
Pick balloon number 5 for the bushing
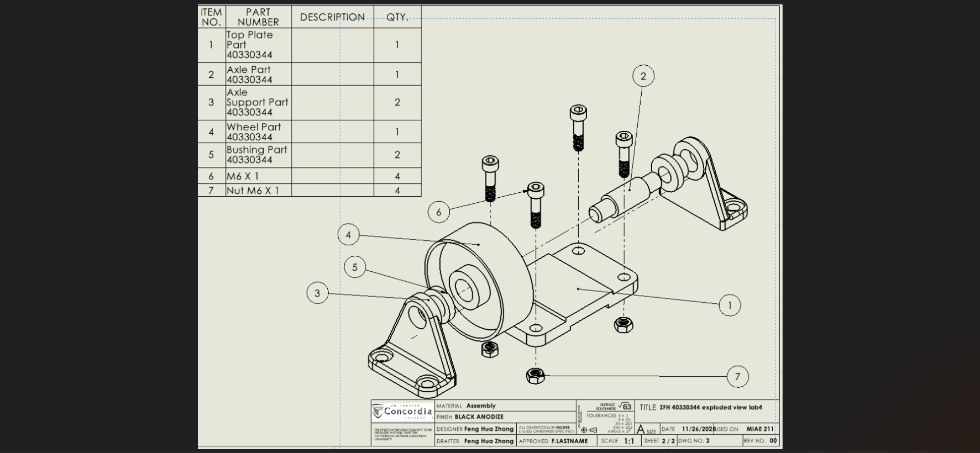point(355,267)
